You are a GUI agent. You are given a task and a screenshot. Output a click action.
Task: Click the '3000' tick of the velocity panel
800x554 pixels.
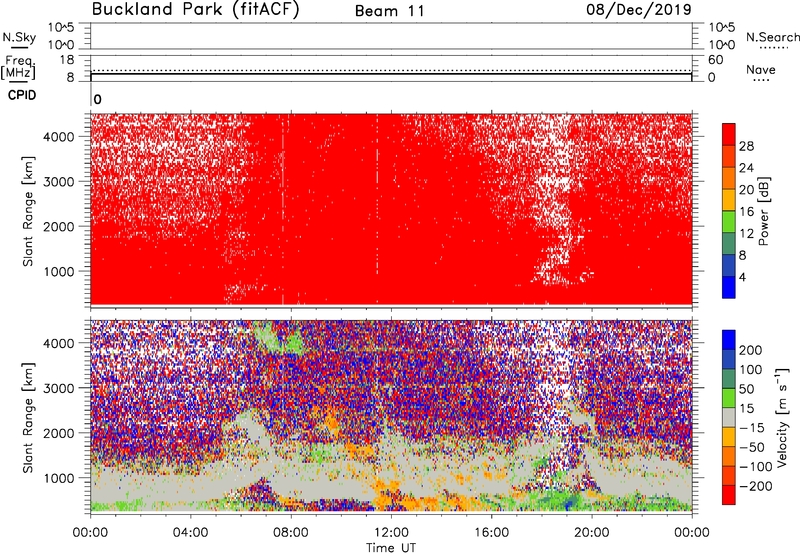(59, 388)
